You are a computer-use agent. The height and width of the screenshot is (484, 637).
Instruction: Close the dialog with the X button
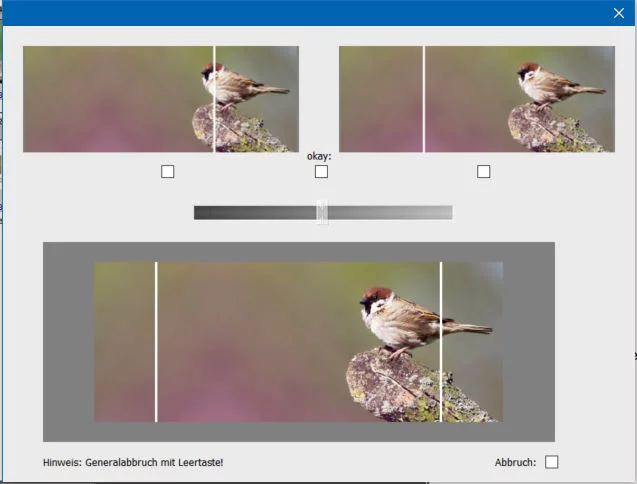pyautogui.click(x=619, y=13)
